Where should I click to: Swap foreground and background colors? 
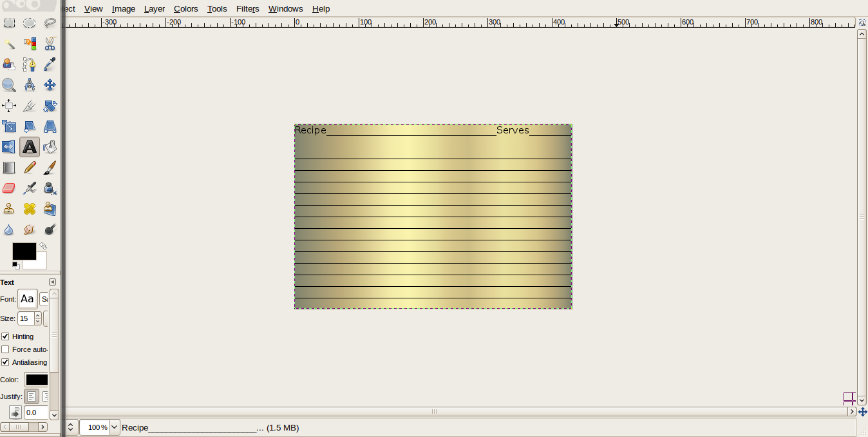tap(43, 246)
